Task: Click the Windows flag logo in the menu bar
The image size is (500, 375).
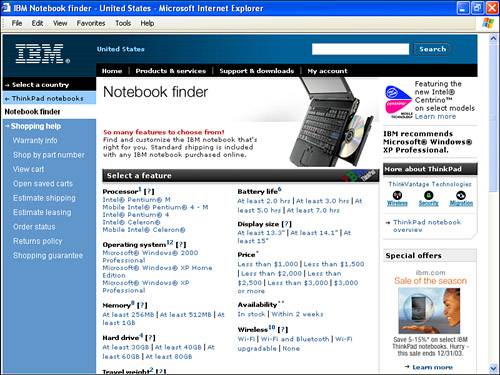Action: 488,23
